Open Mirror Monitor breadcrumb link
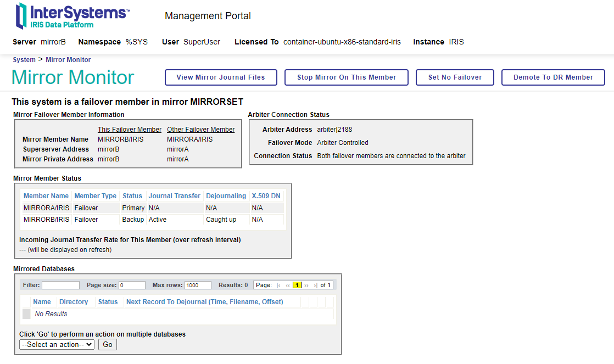 coord(68,60)
